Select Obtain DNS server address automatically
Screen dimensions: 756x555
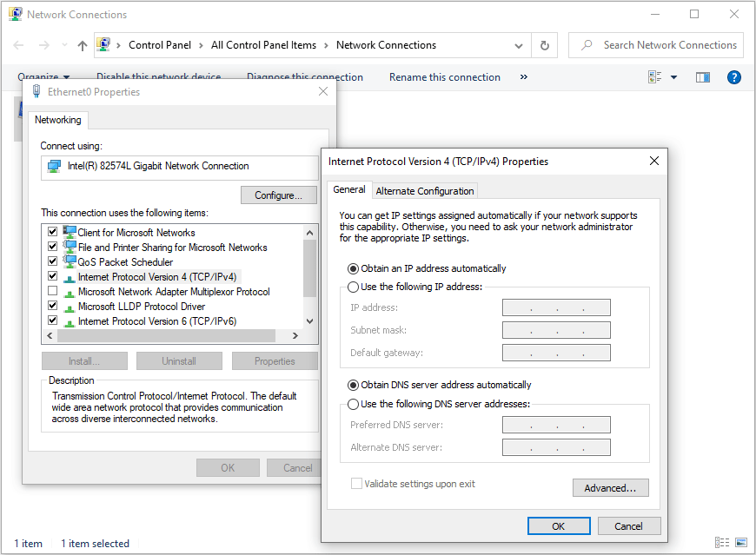(x=353, y=386)
